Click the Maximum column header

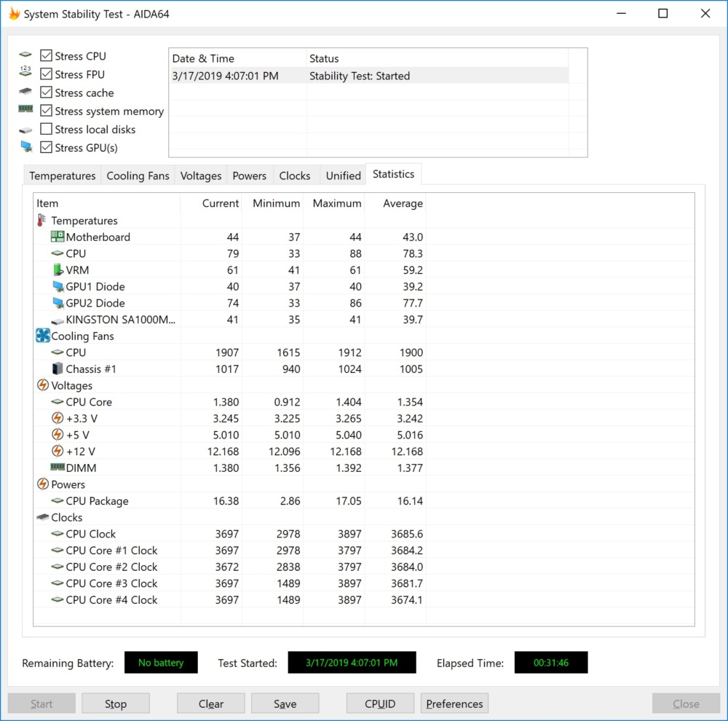tap(334, 203)
